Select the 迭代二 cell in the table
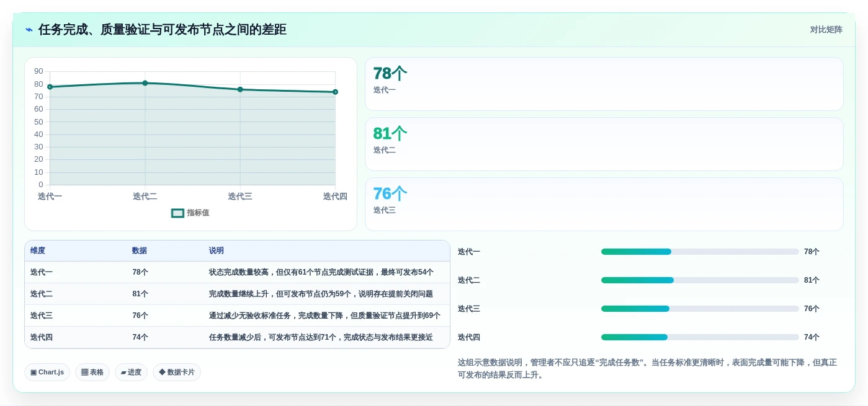The image size is (868, 406). coord(42,294)
